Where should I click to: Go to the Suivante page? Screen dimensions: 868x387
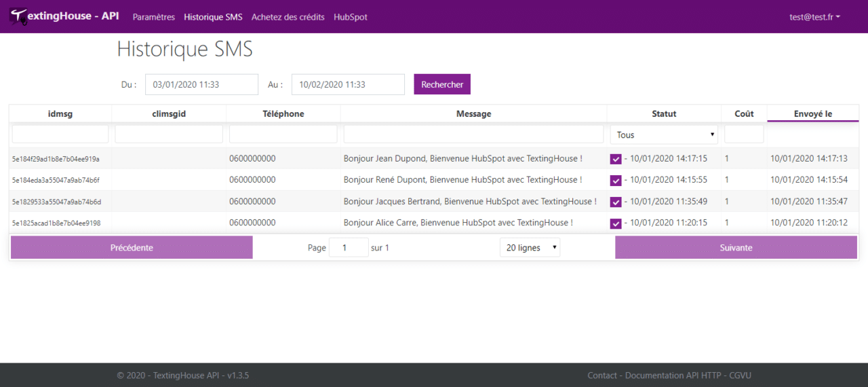[x=736, y=248]
